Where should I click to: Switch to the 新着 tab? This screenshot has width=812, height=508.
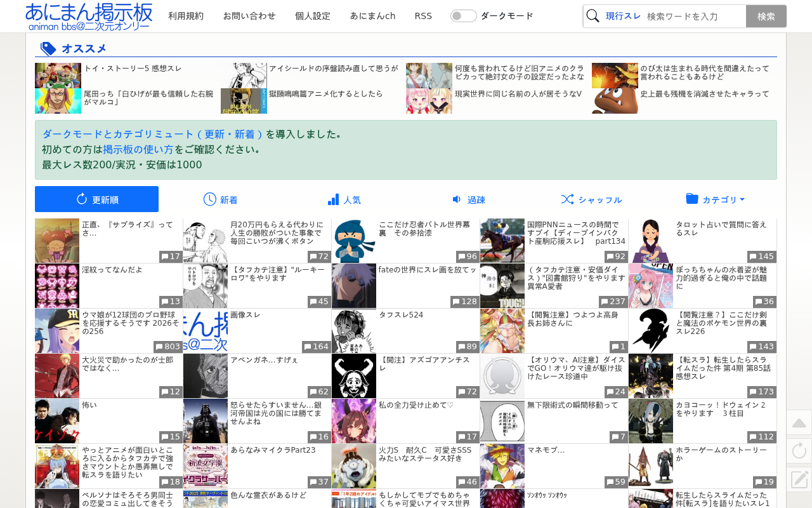coord(220,199)
